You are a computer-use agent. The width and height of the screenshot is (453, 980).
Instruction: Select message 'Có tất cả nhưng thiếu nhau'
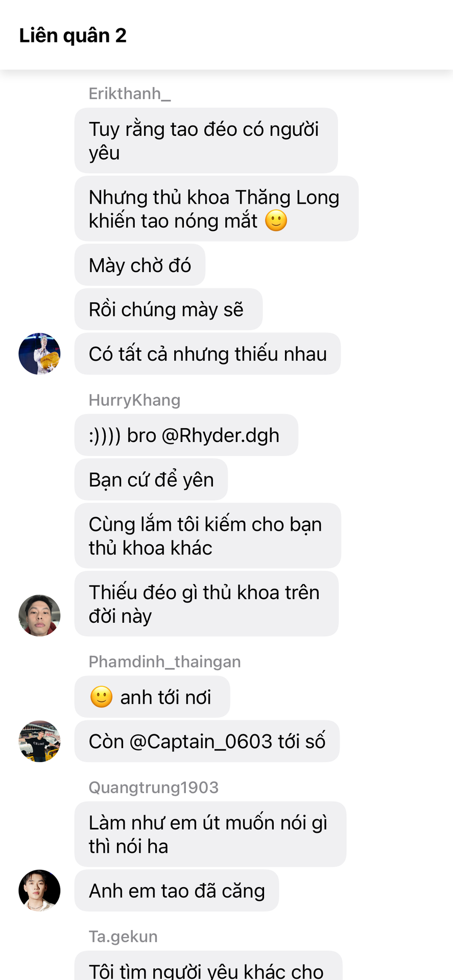(x=207, y=354)
